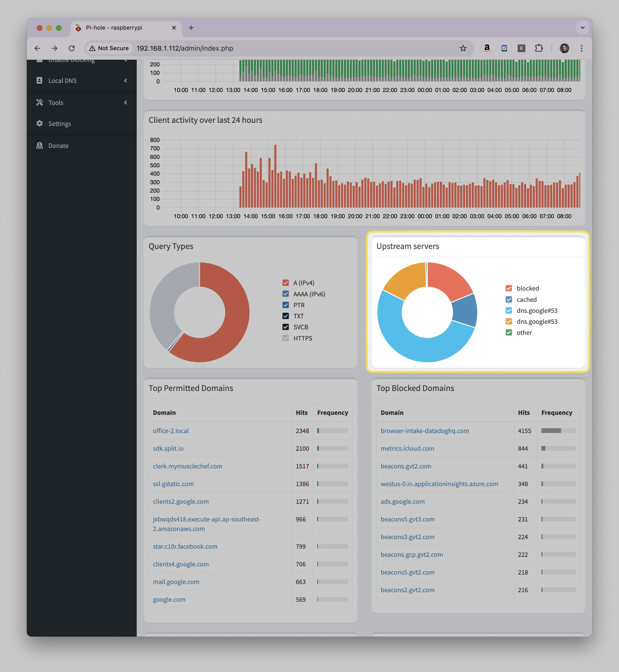Toggle the SVCB checkbox
The width and height of the screenshot is (619, 672).
tap(285, 327)
